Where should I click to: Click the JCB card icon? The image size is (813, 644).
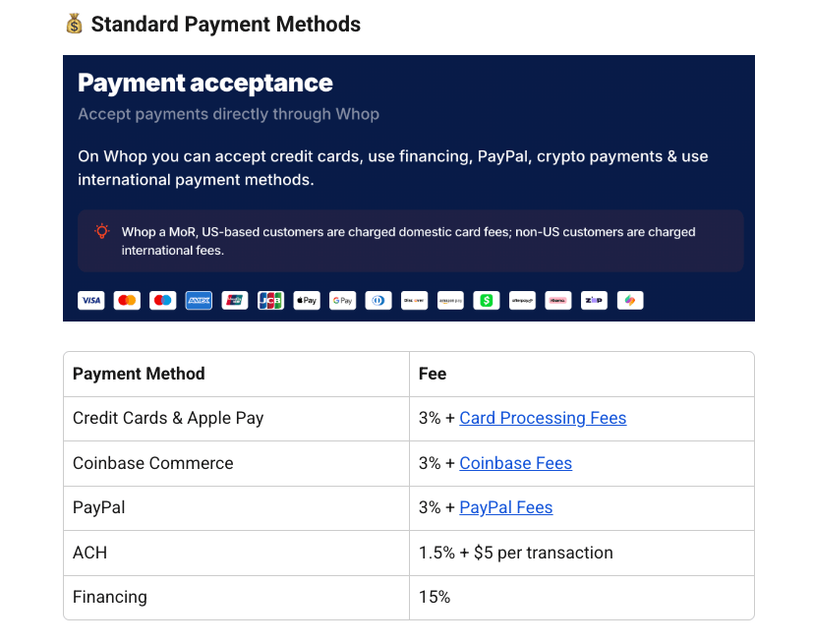coord(270,300)
